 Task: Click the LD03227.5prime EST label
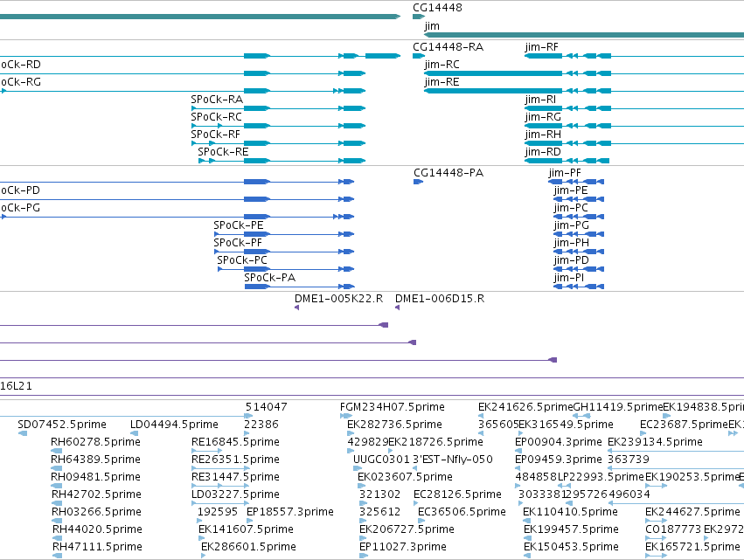click(x=235, y=494)
